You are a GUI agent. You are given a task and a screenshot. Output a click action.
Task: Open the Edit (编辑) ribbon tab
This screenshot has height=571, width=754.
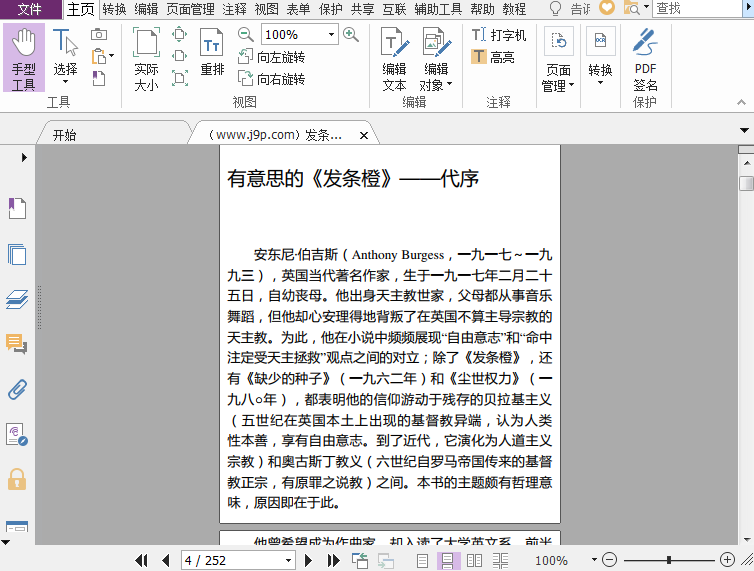pos(146,9)
